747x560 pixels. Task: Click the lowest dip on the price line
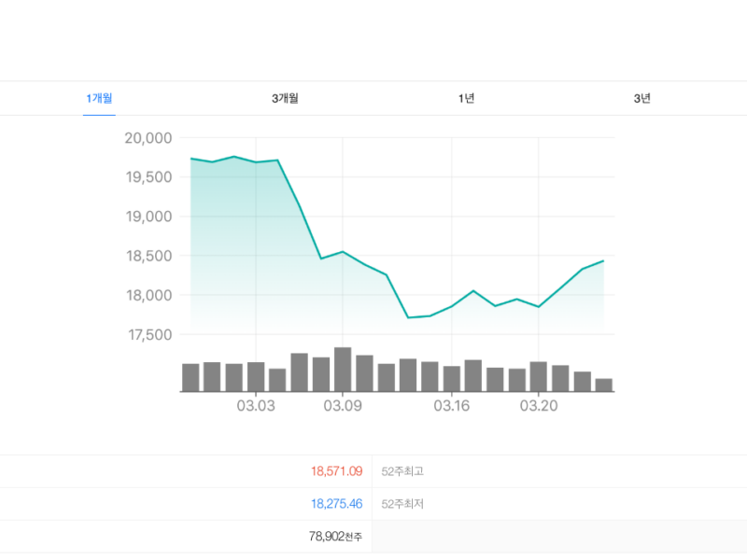(408, 317)
